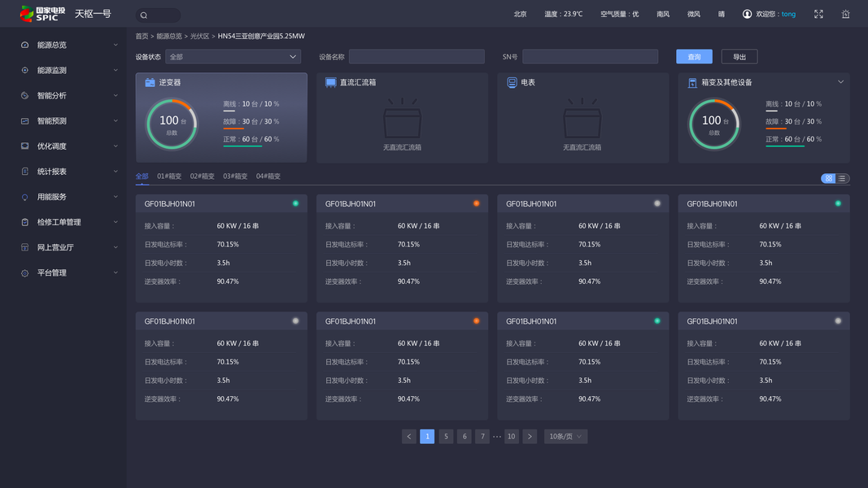Click the 箱变及其他设备 card icon
Image resolution: width=868 pixels, height=488 pixels.
pyautogui.click(x=692, y=82)
